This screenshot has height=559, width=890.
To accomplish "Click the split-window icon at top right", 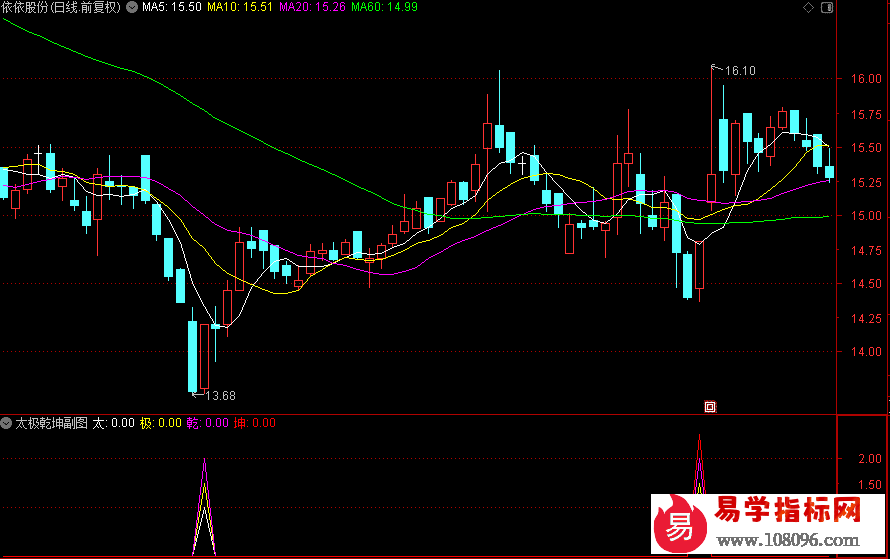I will pos(827,7).
